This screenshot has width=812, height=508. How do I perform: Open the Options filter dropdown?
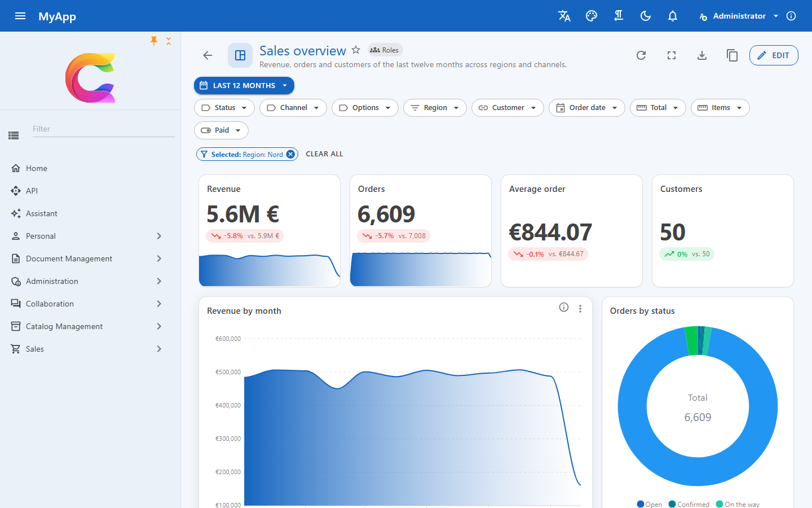365,108
